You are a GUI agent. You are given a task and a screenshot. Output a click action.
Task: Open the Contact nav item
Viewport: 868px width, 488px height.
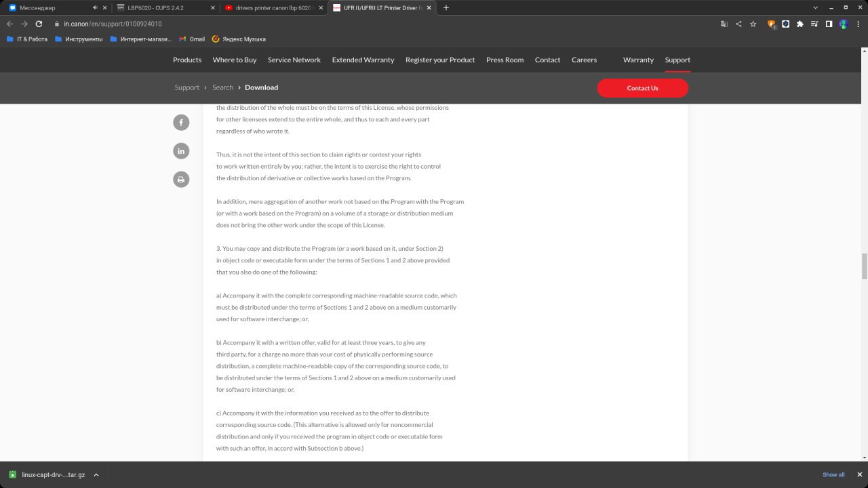547,60
